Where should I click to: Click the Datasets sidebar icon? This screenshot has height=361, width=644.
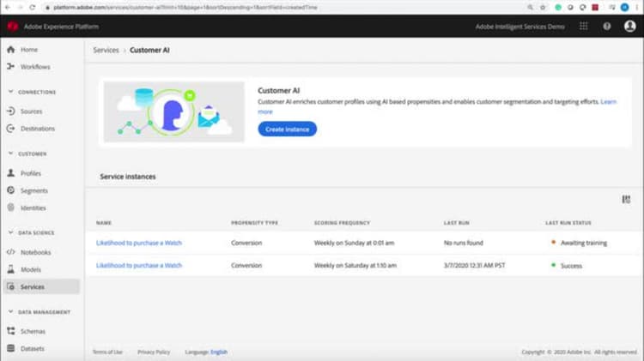(11, 348)
